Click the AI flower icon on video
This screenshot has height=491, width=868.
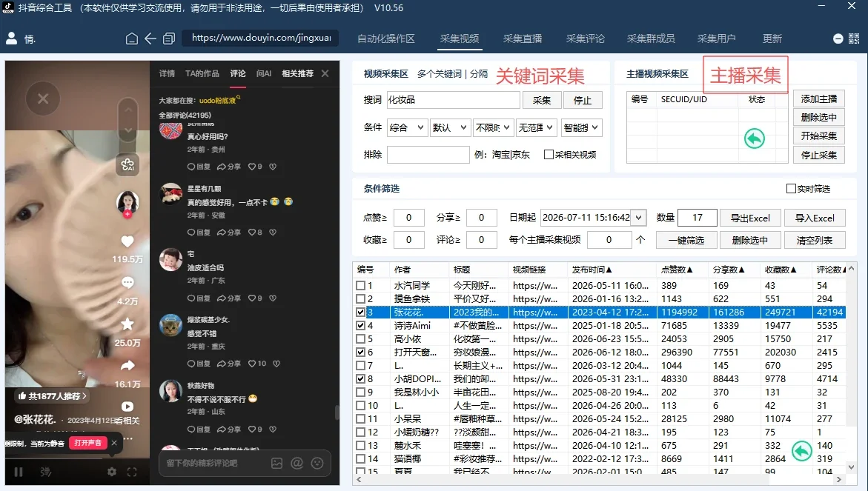pyautogui.click(x=127, y=164)
